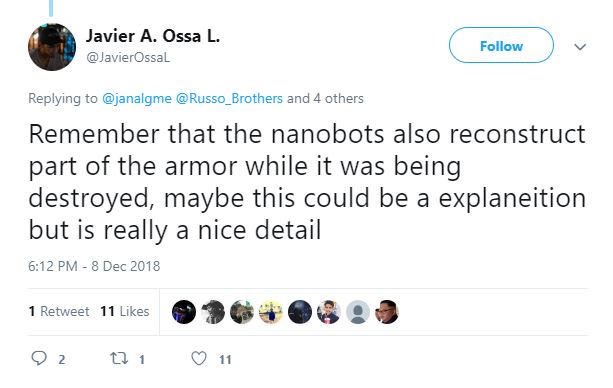Expand tweet options chevron next to Follow
Image resolution: width=613 pixels, height=388 pixels.
pos(580,47)
